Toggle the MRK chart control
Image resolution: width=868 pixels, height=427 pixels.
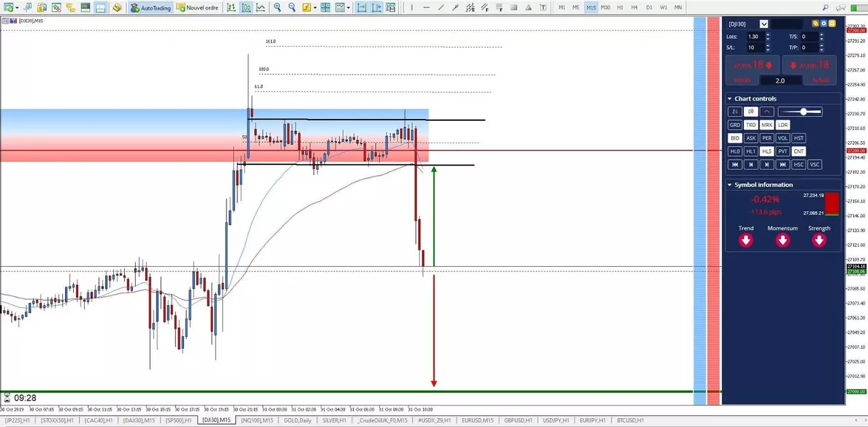click(x=766, y=125)
